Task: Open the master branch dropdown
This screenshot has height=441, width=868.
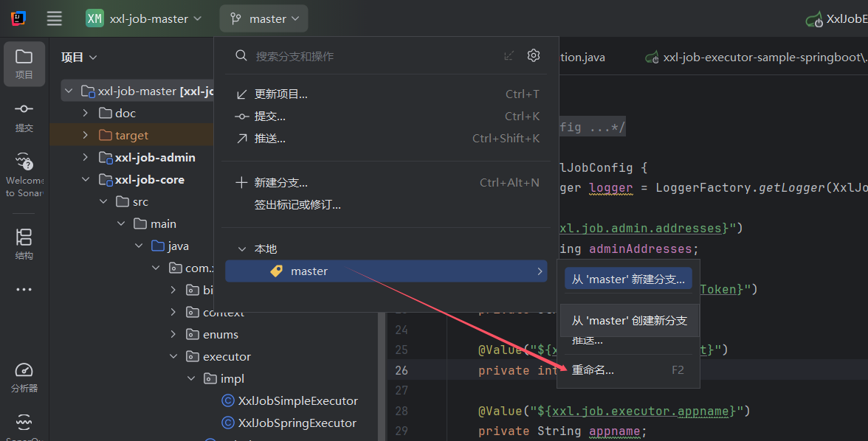Action: pyautogui.click(x=264, y=19)
